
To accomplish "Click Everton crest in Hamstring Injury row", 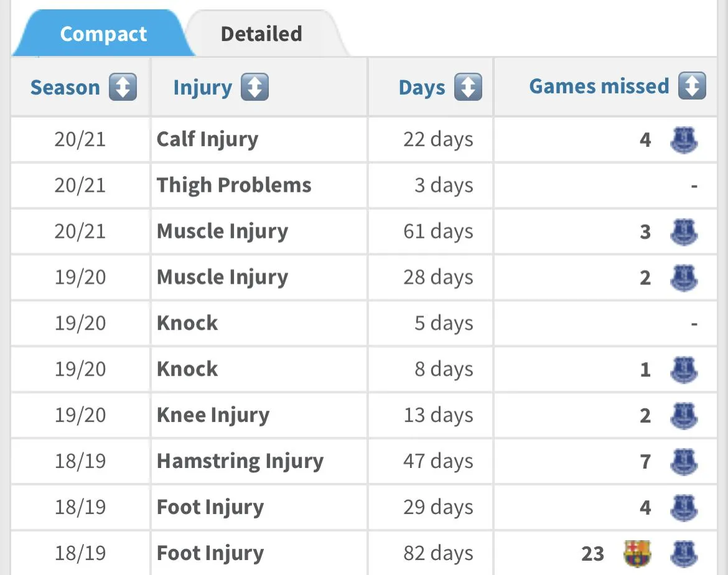I will pos(683,462).
